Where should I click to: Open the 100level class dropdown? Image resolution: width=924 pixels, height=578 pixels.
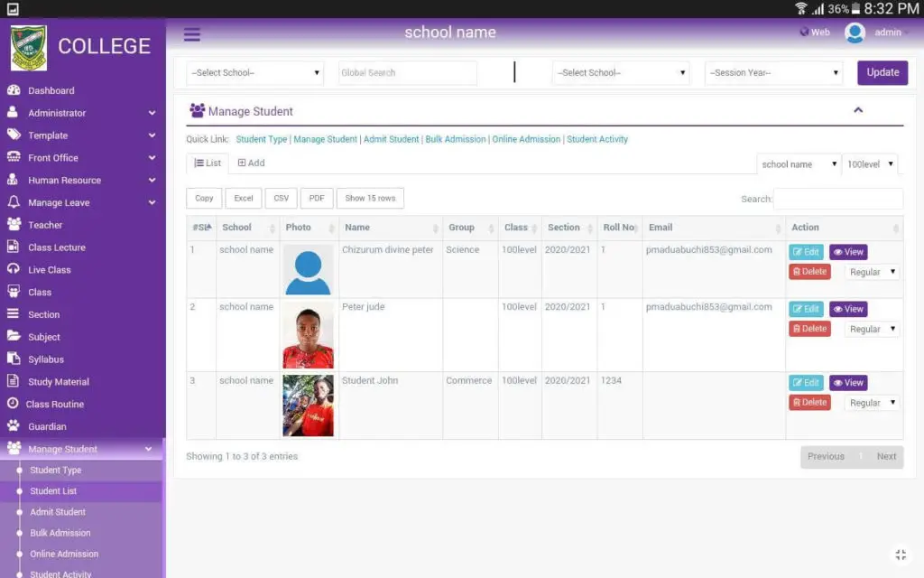click(x=870, y=163)
